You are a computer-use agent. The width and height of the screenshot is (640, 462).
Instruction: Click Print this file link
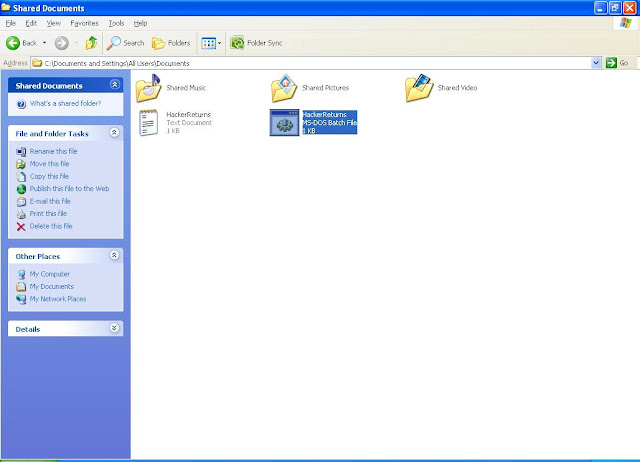point(48,213)
